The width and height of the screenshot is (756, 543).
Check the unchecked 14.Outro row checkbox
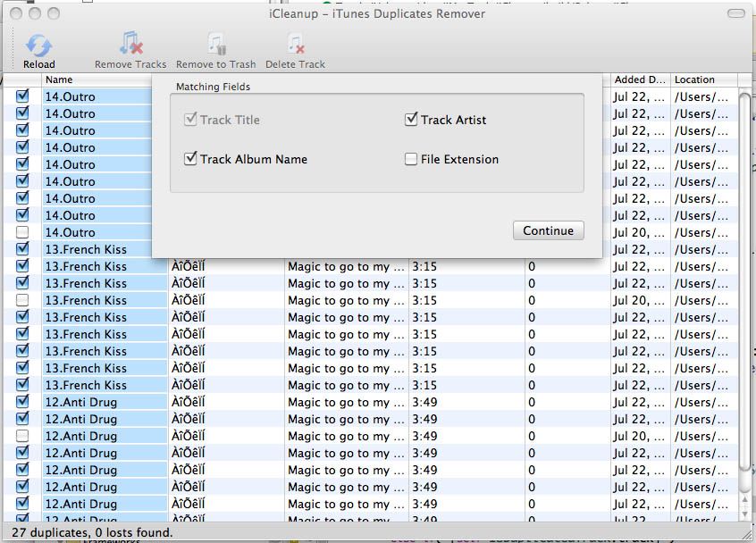(x=22, y=232)
